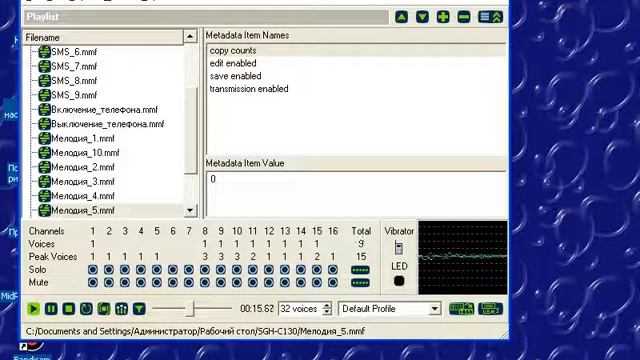Increase voices count with stepper up arrow
The image size is (640, 360).
point(327,306)
